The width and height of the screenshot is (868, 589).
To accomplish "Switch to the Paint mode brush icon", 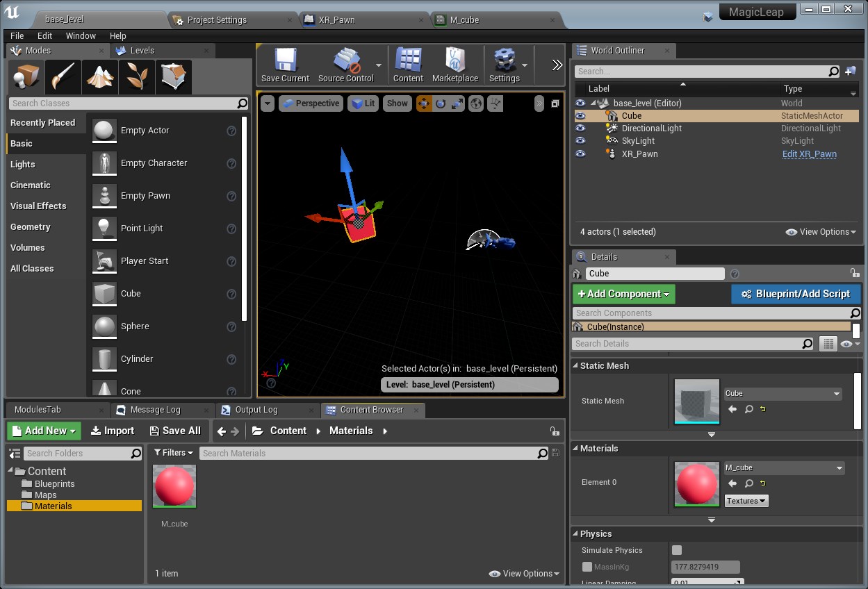I will click(x=63, y=76).
